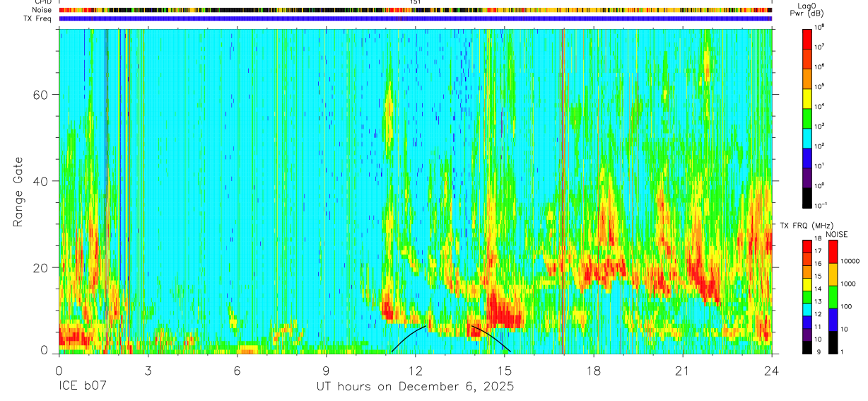Pick the top red segment of the power colorbar
Viewport: 868px width, 401px height.
pos(808,37)
